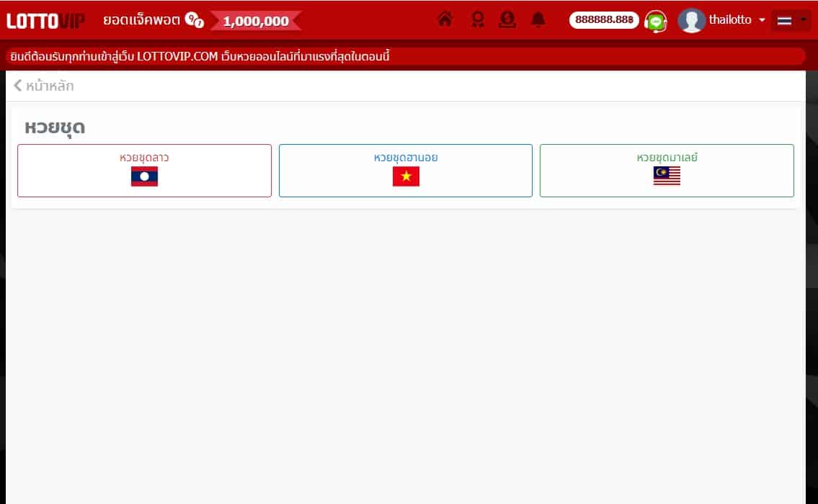
Task: Click the หวยชุด page heading
Action: (55, 127)
